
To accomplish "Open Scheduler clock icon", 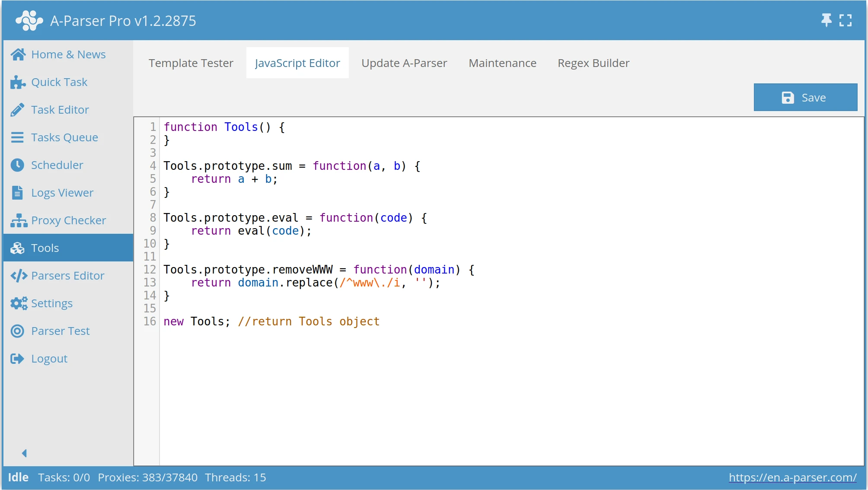I will tap(18, 165).
